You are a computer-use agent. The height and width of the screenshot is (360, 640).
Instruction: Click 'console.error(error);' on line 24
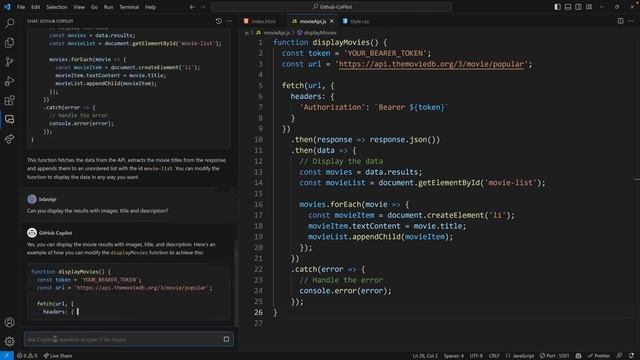click(x=345, y=291)
